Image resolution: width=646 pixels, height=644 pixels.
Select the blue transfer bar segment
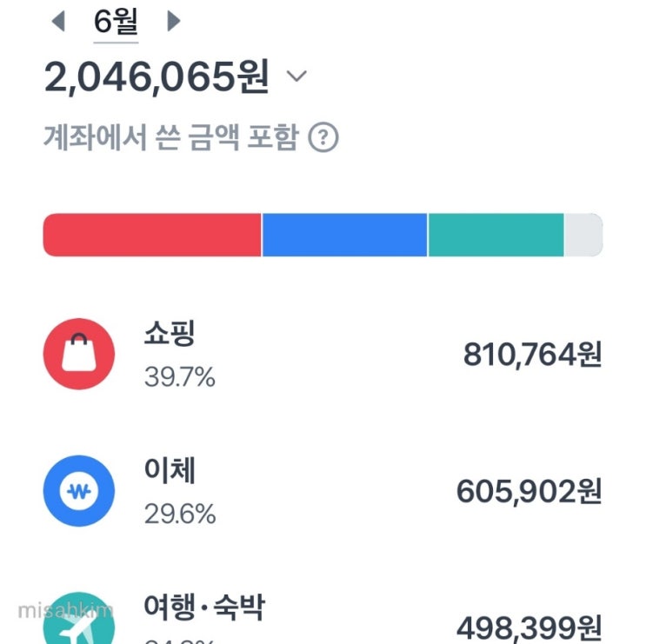point(344,235)
